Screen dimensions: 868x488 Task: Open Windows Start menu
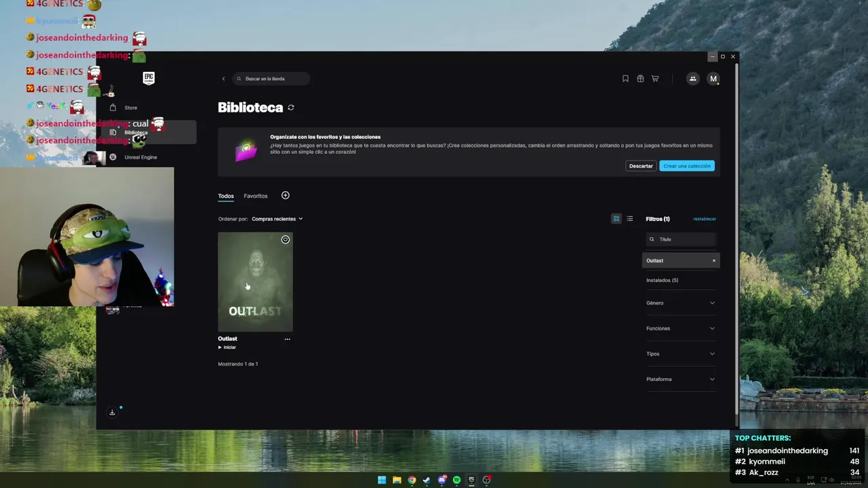pos(382,480)
